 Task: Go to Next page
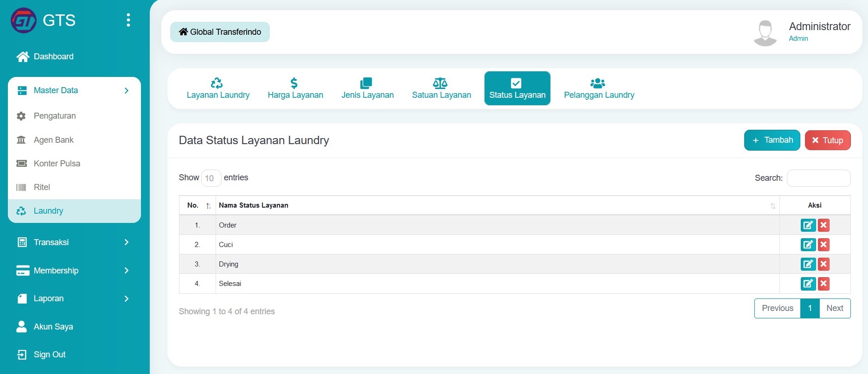(x=835, y=308)
